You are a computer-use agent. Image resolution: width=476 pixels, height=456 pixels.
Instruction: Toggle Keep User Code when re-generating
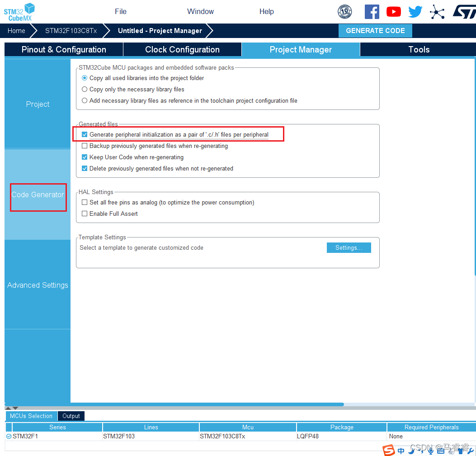85,157
